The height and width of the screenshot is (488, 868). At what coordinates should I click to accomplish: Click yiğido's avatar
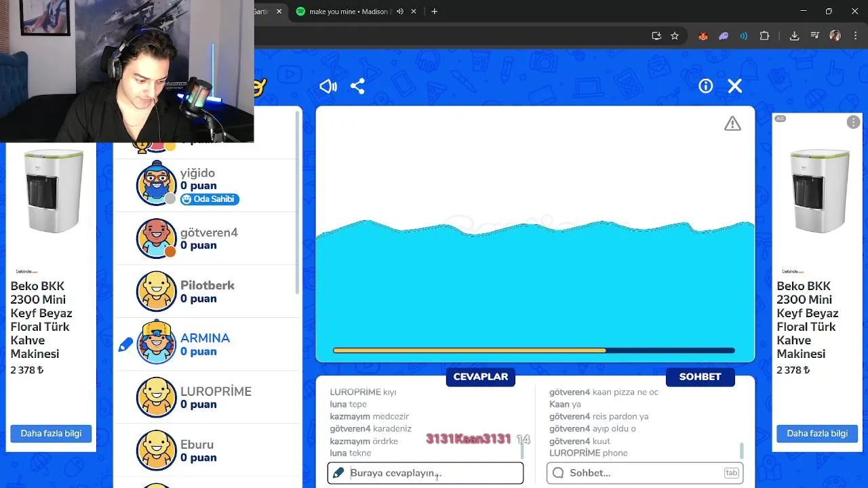[x=157, y=183]
